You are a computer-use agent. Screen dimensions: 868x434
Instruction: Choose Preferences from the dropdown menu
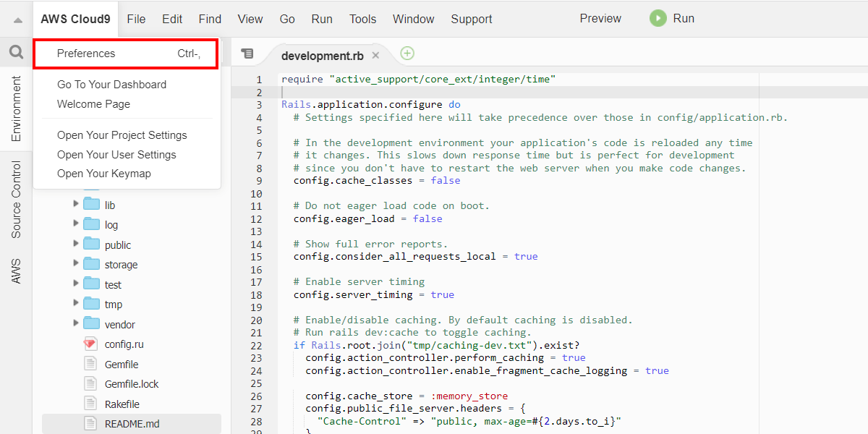[x=126, y=54]
